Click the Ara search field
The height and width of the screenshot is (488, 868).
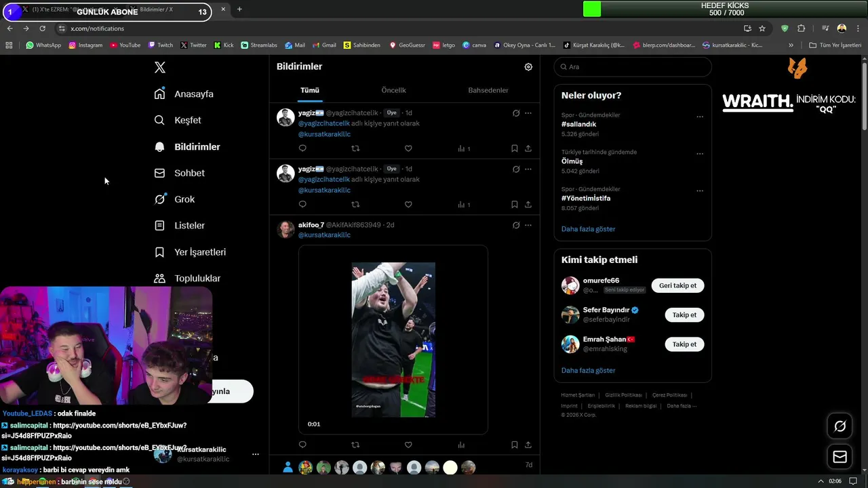633,66
